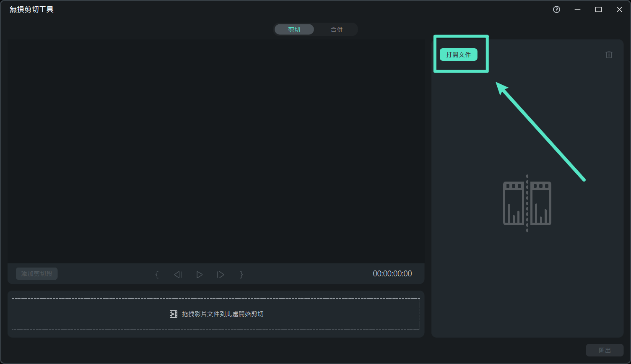Viewport: 631px width, 364px height.
Task: Open the help question mark icon
Action: point(556,10)
